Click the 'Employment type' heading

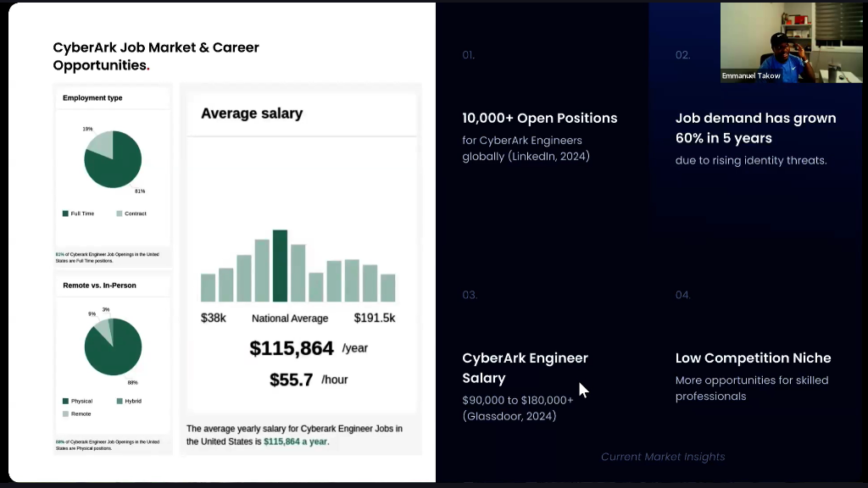click(92, 98)
